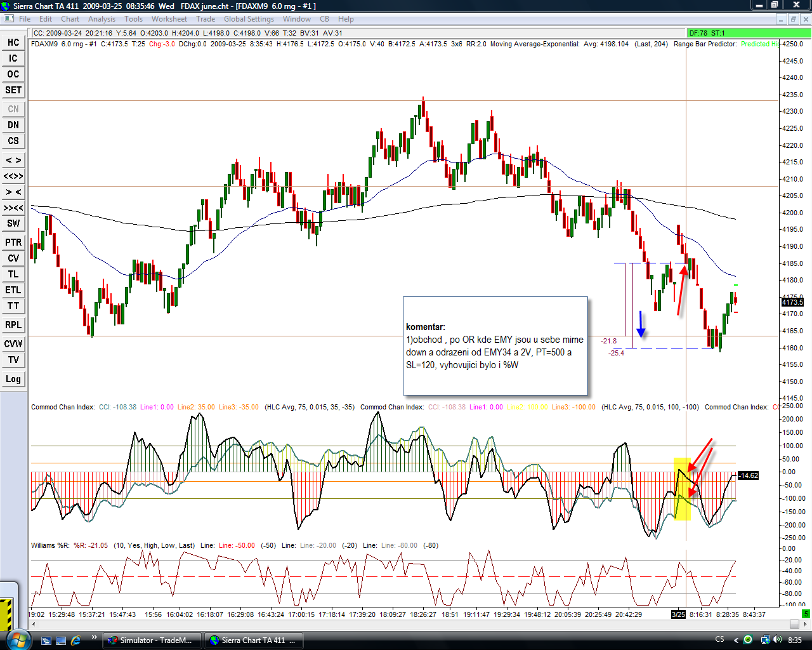Click the taskbar clock showing 8:35
812x650 pixels.
pyautogui.click(x=795, y=640)
